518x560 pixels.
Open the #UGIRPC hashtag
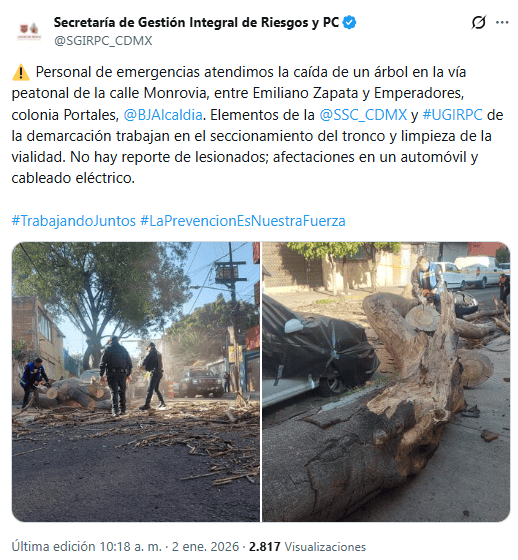tap(452, 115)
